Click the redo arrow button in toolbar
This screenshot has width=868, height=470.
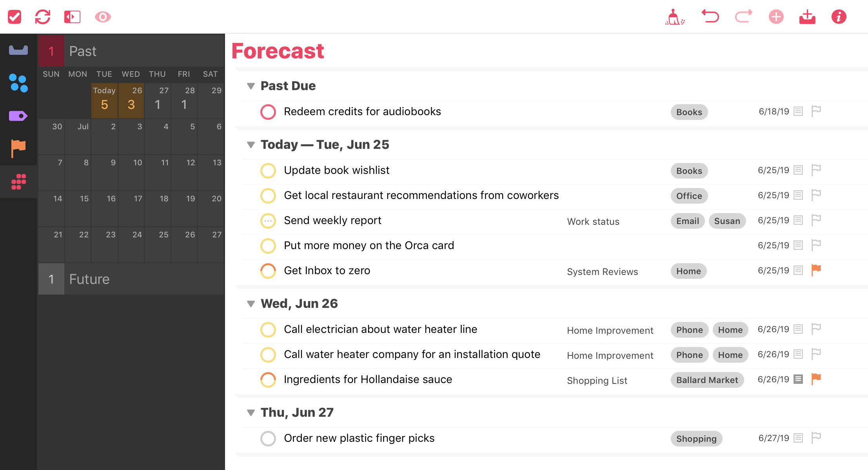tap(743, 16)
